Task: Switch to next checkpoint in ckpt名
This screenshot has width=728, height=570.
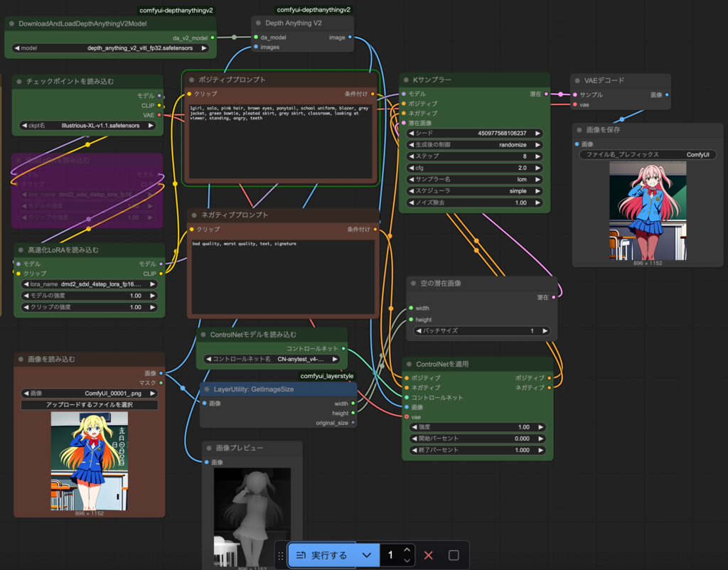Action: pyautogui.click(x=151, y=125)
